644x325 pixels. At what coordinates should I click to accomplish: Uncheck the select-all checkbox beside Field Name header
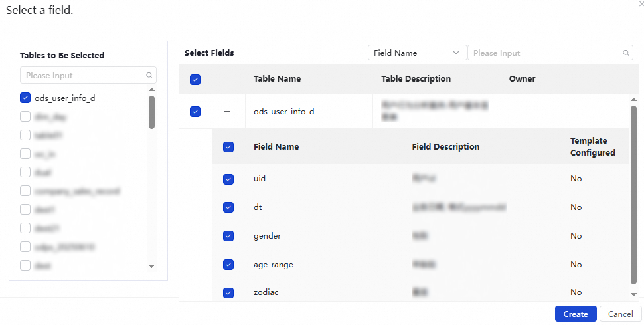pyautogui.click(x=228, y=147)
